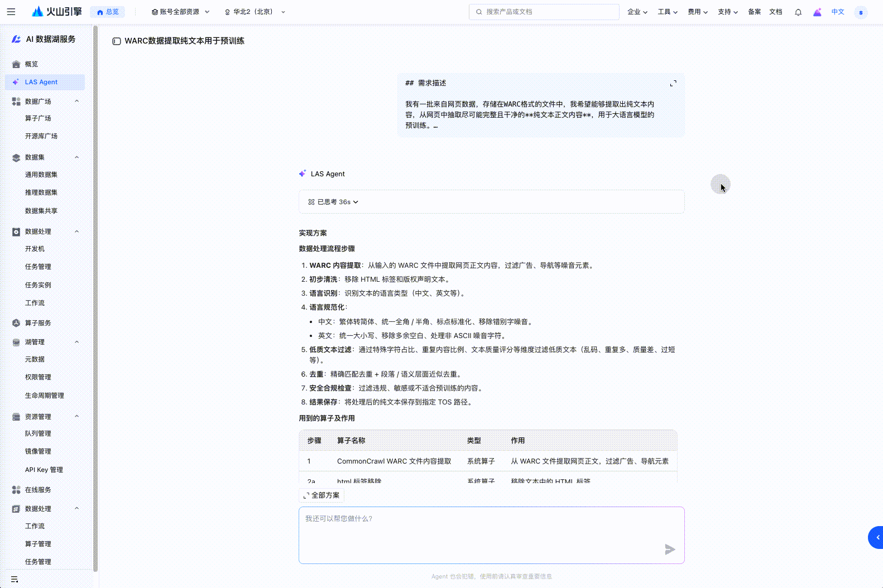
Task: Click the 全部方案 button
Action: click(321, 495)
